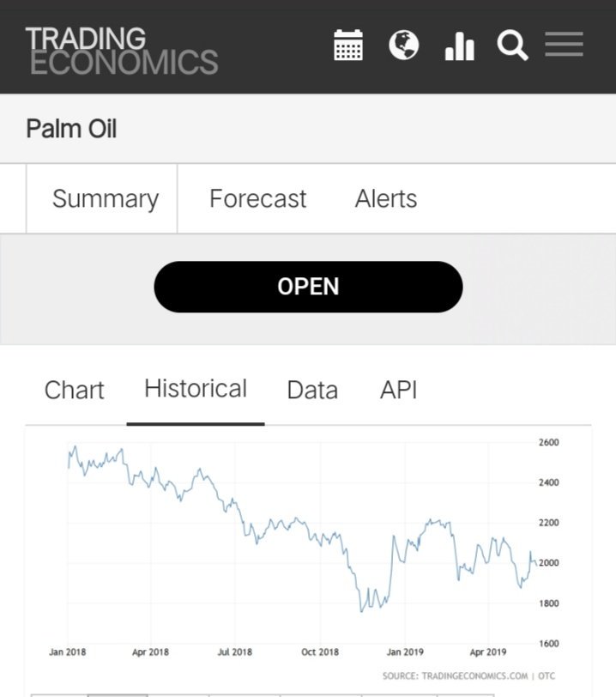Click the API tab
Screen dimensions: 616x697
pos(399,390)
